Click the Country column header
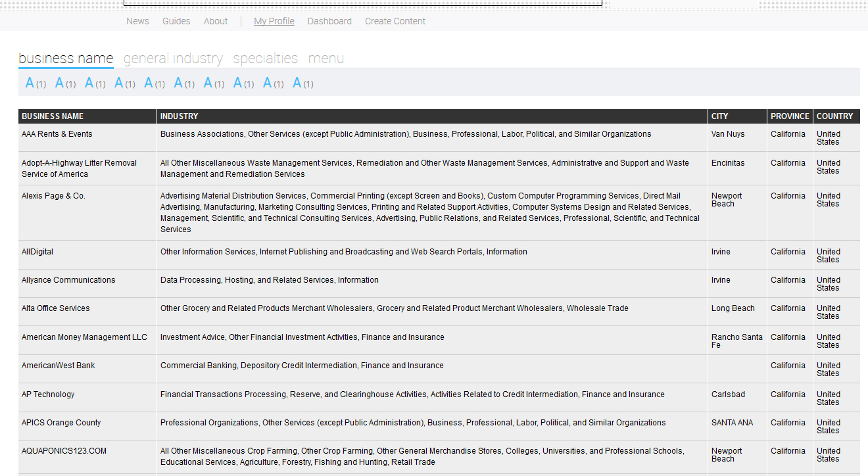868x476 pixels. (834, 116)
